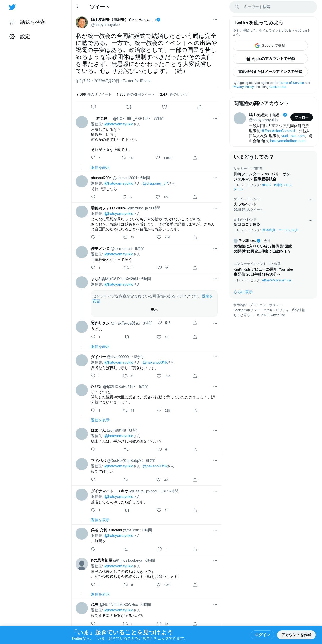Open settings (設定) in the sidebar
This screenshot has height=644, width=322.
20,37
